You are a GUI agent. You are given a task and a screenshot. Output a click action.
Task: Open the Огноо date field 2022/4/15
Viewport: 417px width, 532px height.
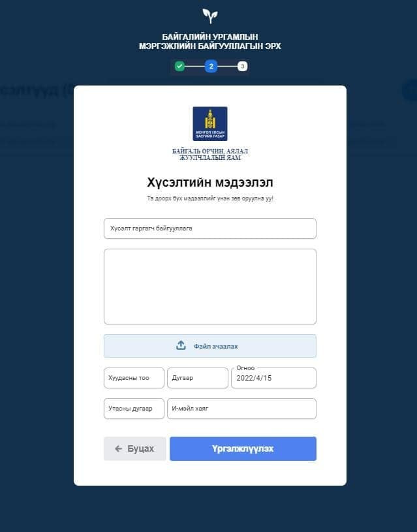[274, 378]
